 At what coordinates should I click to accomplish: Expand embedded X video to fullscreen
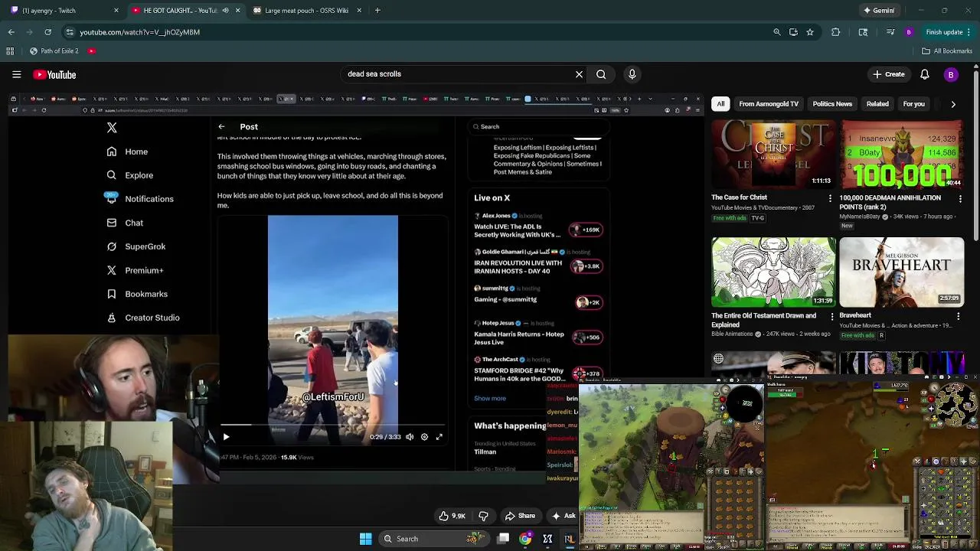pyautogui.click(x=439, y=437)
